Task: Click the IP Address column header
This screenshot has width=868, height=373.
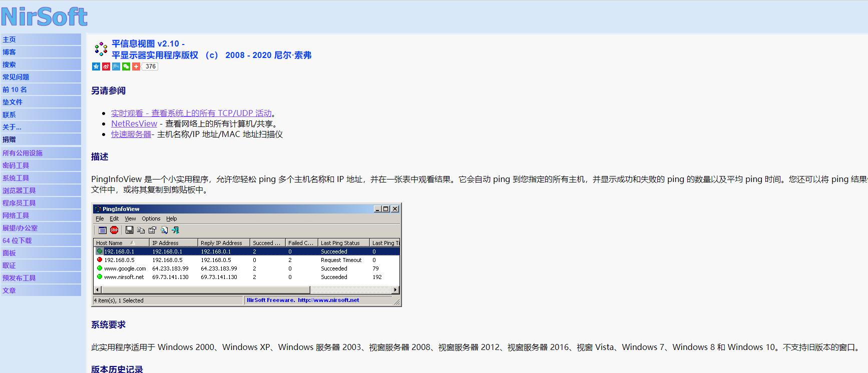Action: (x=174, y=242)
